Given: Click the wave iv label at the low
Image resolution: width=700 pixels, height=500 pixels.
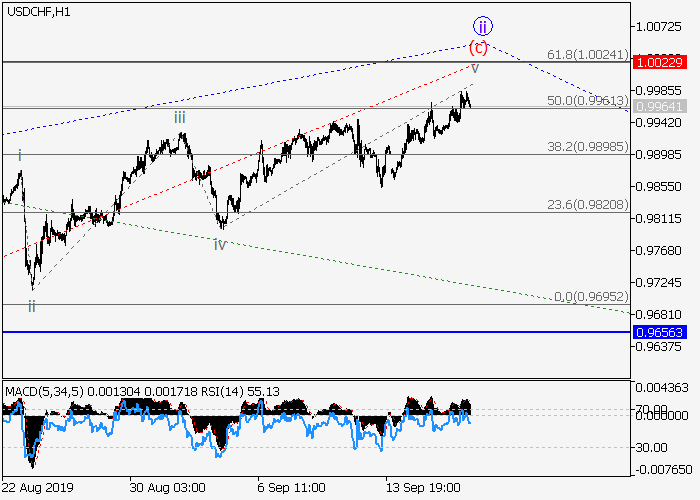Looking at the screenshot, I should 219,243.
